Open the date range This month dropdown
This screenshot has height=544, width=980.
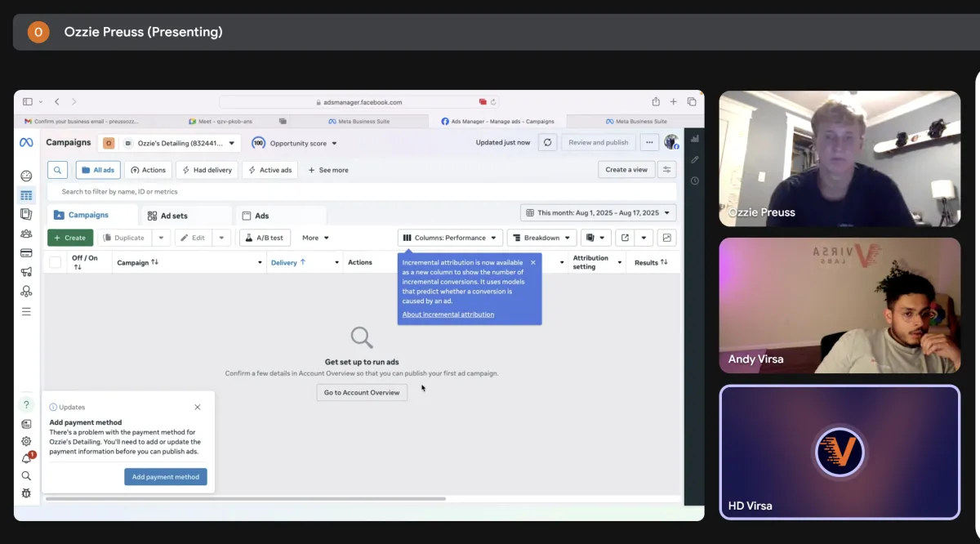(x=599, y=212)
